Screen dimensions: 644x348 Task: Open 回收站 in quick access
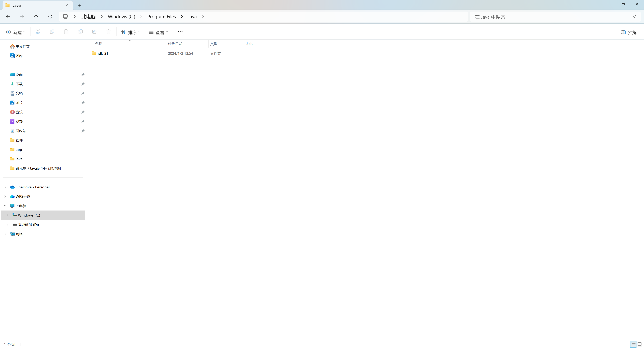click(x=18, y=131)
